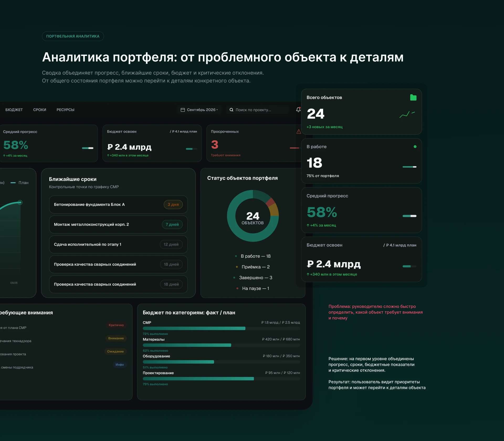The height and width of the screenshot is (441, 504).
Task: Click the Материалы budget progress bar
Action: pyautogui.click(x=221, y=345)
